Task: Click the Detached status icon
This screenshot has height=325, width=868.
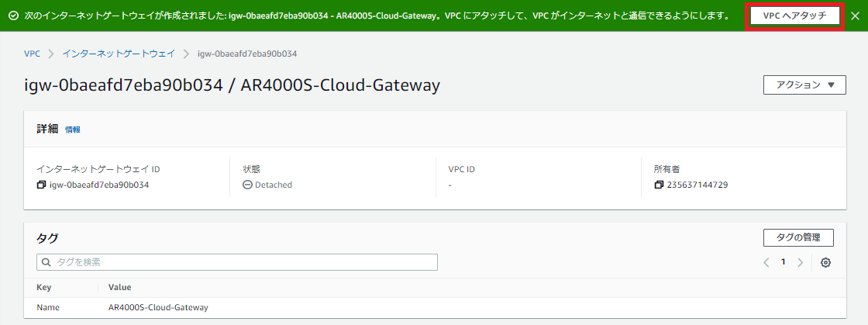Action: (x=248, y=185)
